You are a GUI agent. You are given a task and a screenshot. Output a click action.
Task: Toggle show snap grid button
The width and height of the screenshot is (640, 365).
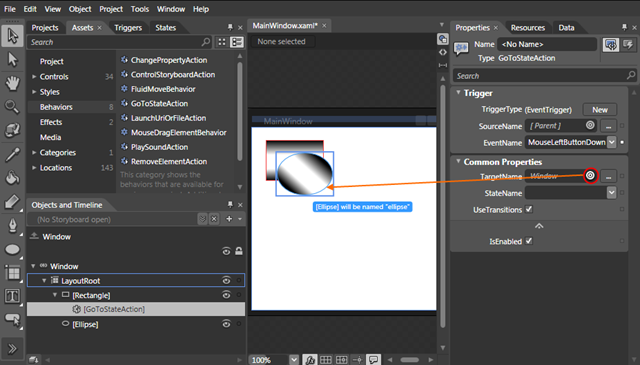325,360
